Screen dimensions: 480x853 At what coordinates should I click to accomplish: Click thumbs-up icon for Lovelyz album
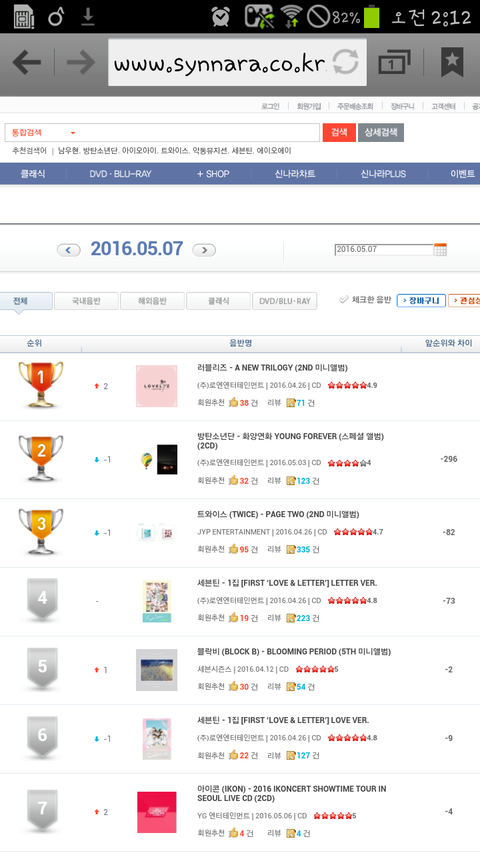233,403
